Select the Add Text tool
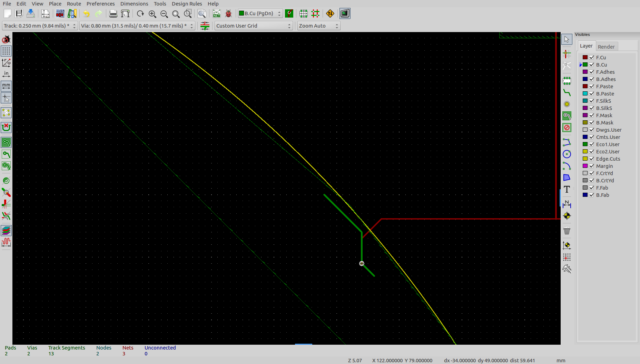640x364 pixels. pyautogui.click(x=567, y=189)
